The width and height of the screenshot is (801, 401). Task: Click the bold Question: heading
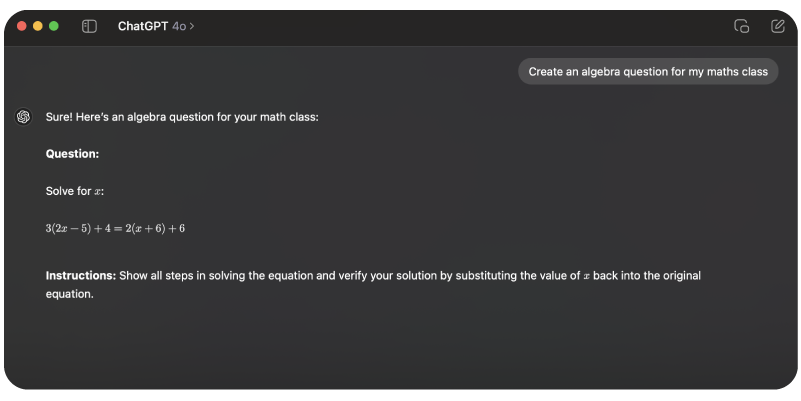coord(72,154)
